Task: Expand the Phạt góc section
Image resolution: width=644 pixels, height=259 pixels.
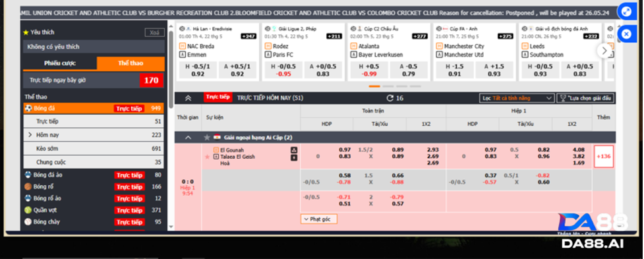Action: (x=319, y=219)
